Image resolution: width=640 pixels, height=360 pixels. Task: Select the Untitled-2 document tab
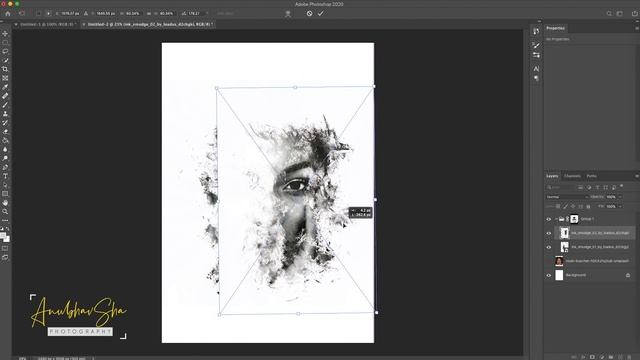coord(149,24)
